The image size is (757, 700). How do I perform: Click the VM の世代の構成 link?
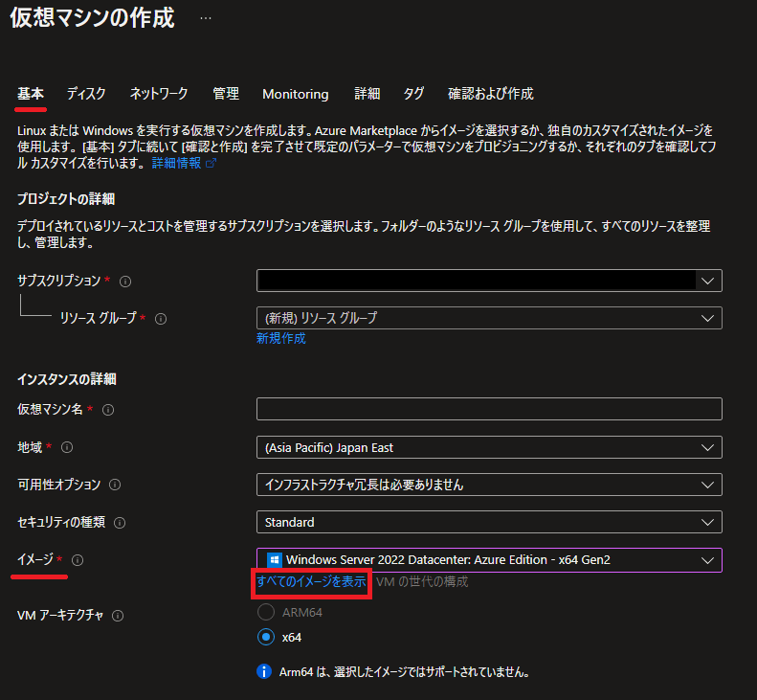point(422,581)
